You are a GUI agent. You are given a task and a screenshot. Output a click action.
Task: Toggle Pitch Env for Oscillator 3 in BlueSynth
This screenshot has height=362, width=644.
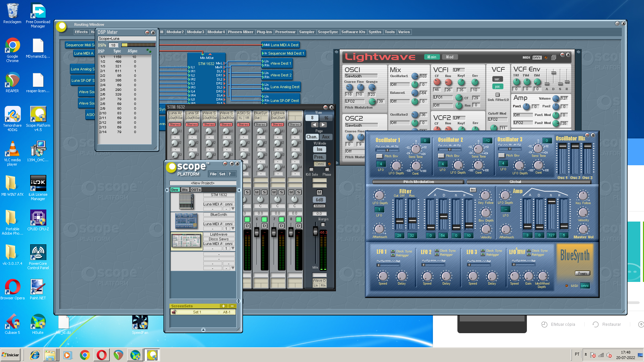coord(501,156)
